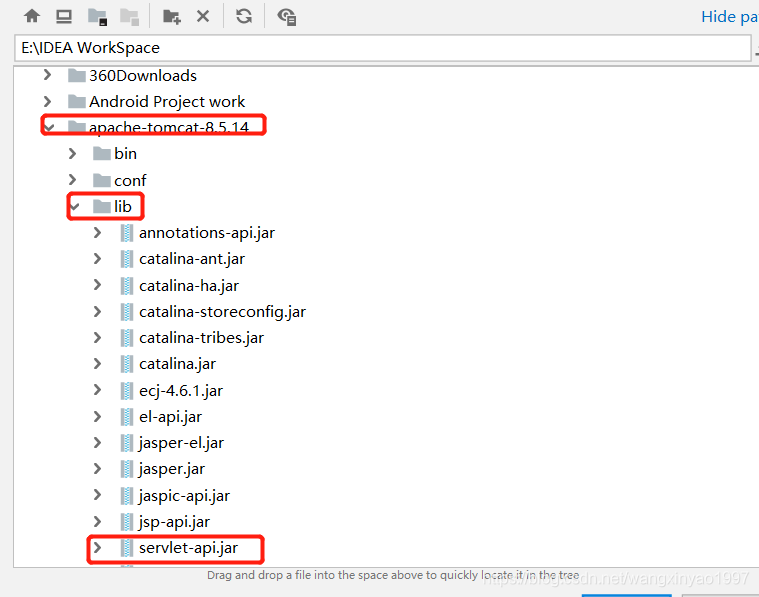This screenshot has width=759, height=597.
Task: Select the apache-tomcat-8.5.14 folder
Action: tap(168, 127)
